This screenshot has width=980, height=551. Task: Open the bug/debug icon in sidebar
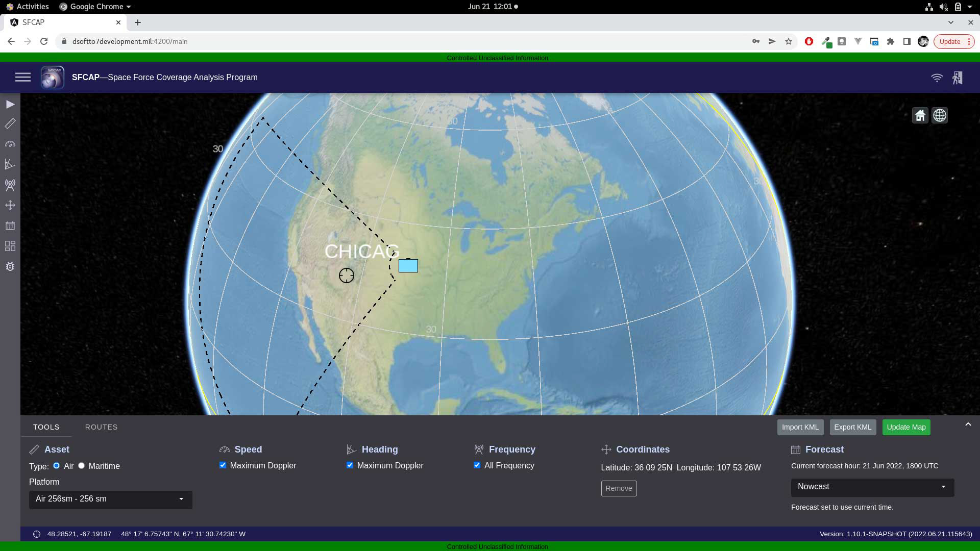[x=10, y=266]
